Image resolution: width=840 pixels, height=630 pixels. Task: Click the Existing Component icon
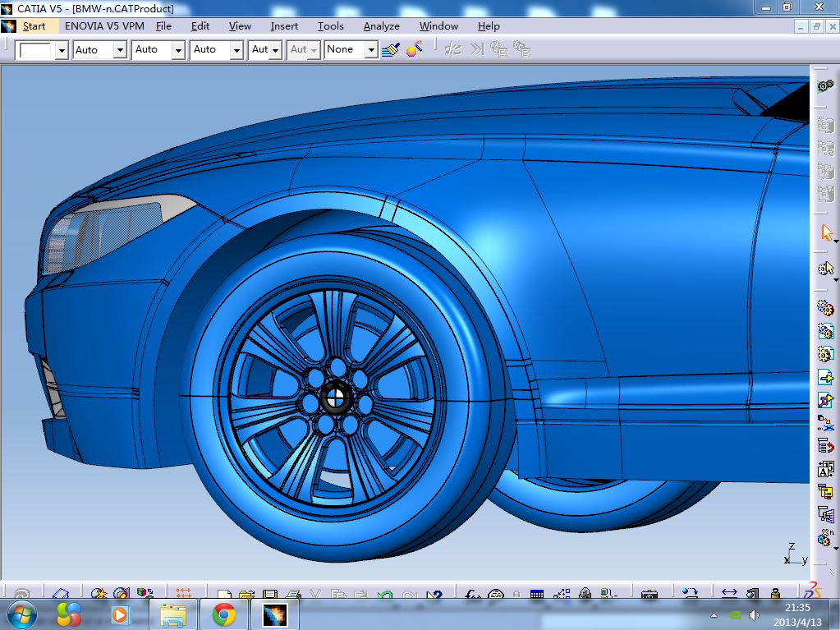coord(825,377)
